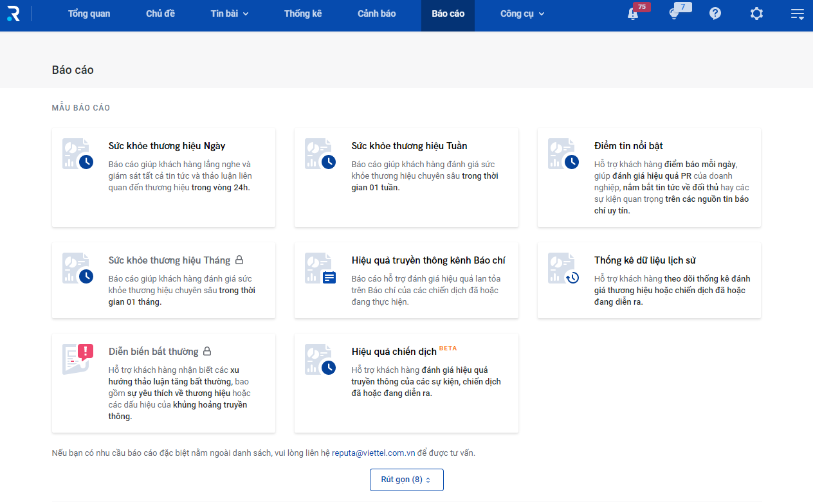
Task: Click description text 'trong vòng 24h.'
Action: point(221,188)
